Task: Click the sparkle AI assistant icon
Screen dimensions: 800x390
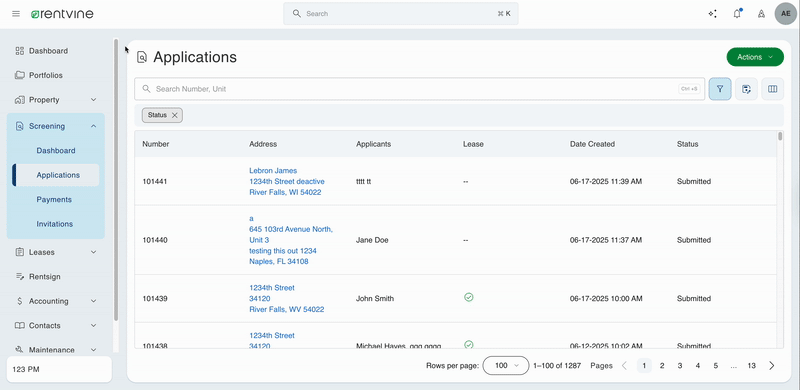Action: tap(713, 14)
